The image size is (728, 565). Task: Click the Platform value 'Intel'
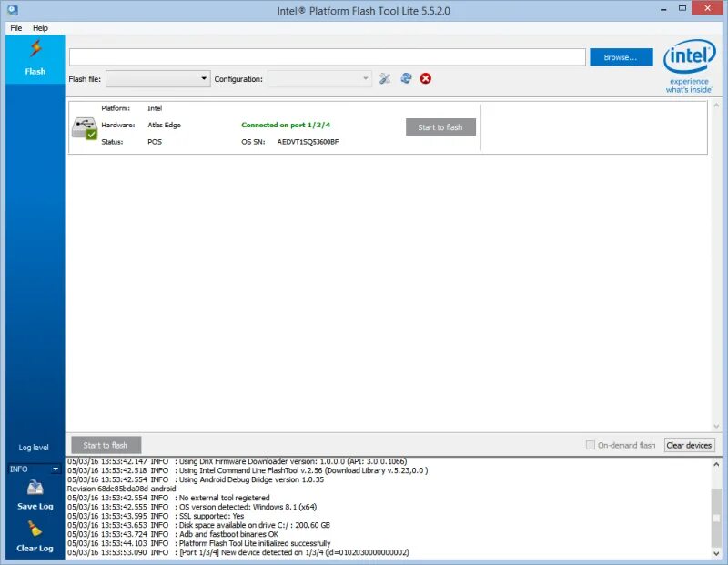[155, 108]
